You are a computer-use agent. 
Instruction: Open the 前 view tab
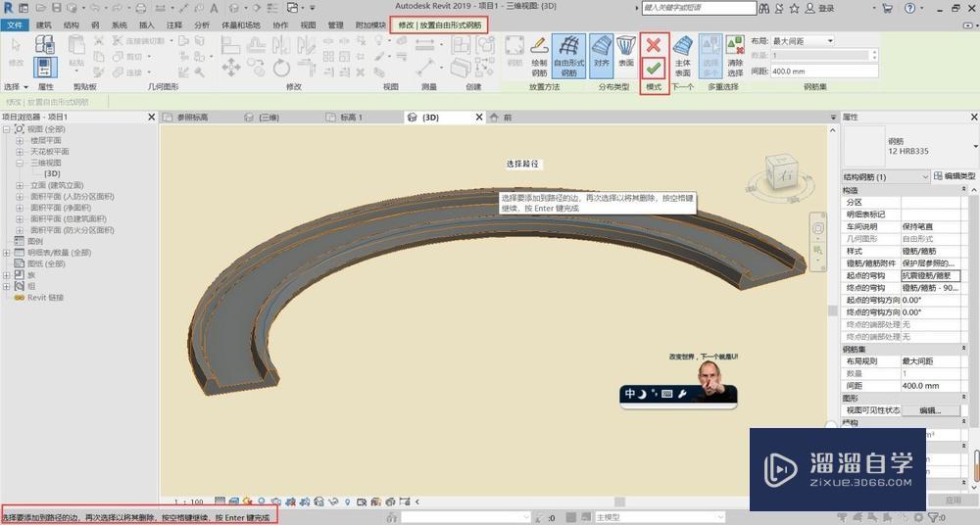(x=507, y=117)
